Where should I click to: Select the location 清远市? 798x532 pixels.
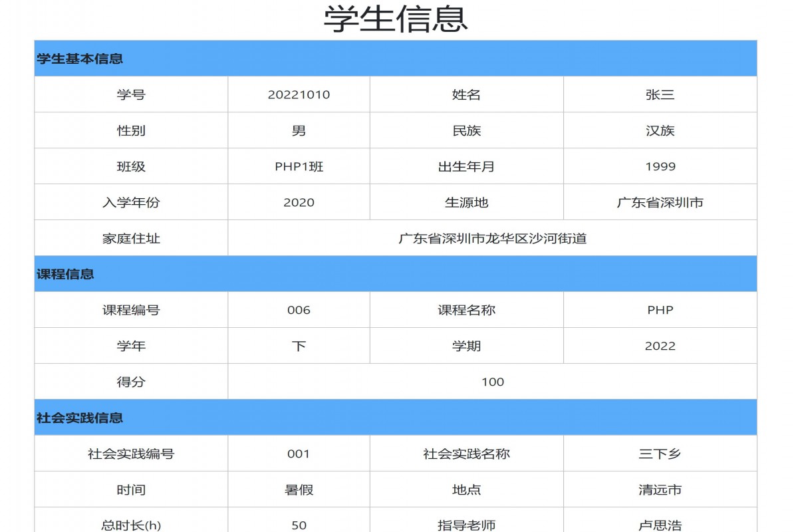coord(660,490)
